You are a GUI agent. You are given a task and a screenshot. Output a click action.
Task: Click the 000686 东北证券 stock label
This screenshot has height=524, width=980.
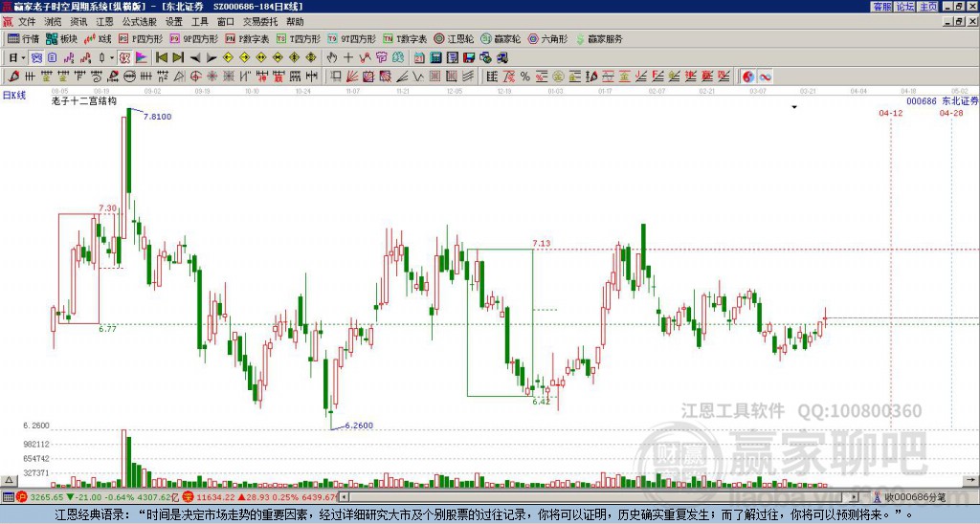tap(942, 100)
